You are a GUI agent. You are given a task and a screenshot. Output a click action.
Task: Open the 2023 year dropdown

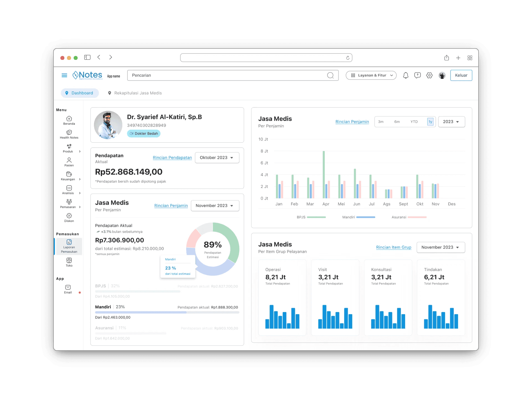coord(451,122)
